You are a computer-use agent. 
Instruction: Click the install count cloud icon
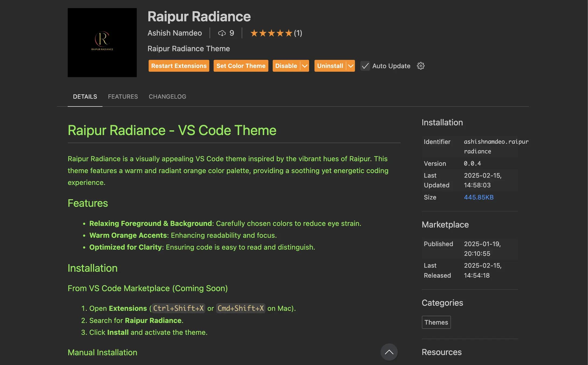click(222, 33)
